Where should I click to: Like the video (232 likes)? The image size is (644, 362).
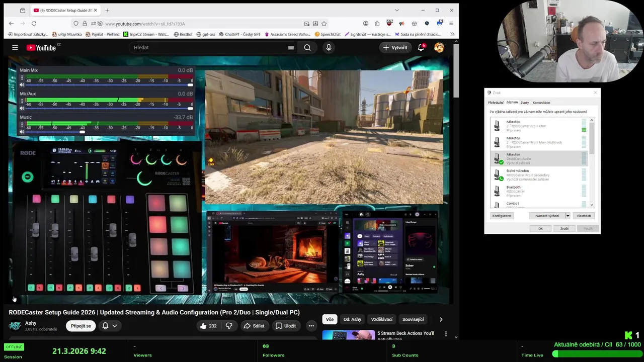point(208,326)
